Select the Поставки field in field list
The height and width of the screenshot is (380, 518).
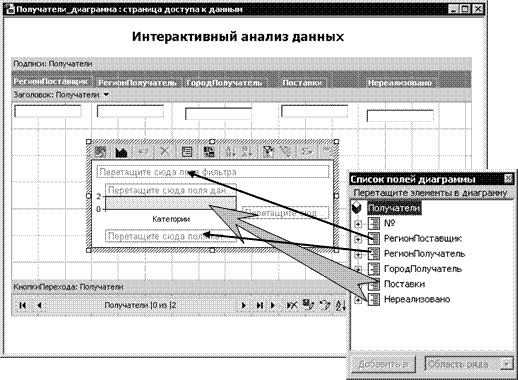[404, 284]
